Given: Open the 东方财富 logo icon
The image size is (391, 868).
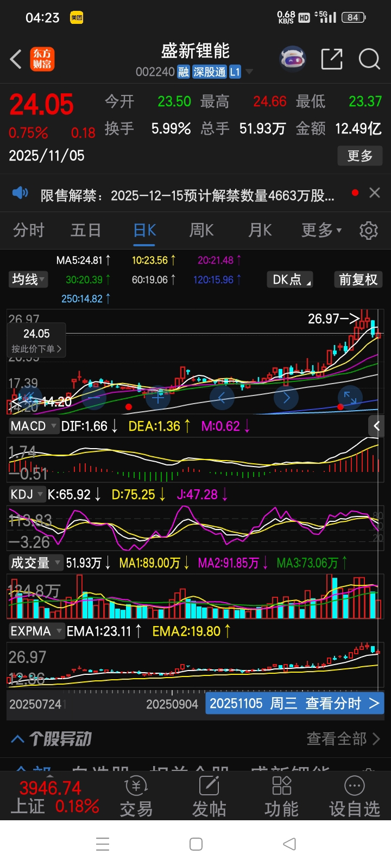Looking at the screenshot, I should pyautogui.click(x=42, y=59).
